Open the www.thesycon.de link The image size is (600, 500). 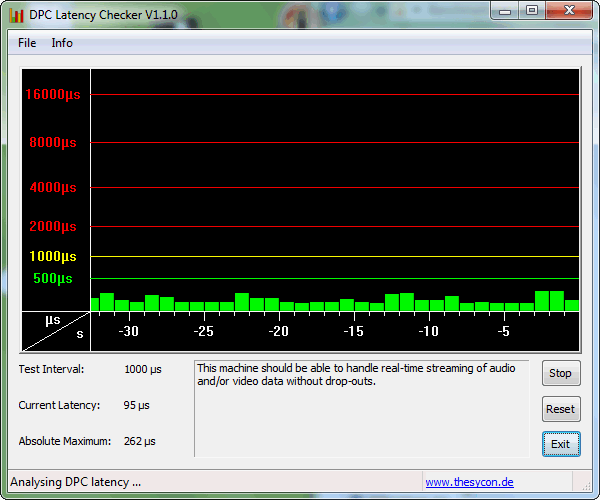tap(469, 482)
